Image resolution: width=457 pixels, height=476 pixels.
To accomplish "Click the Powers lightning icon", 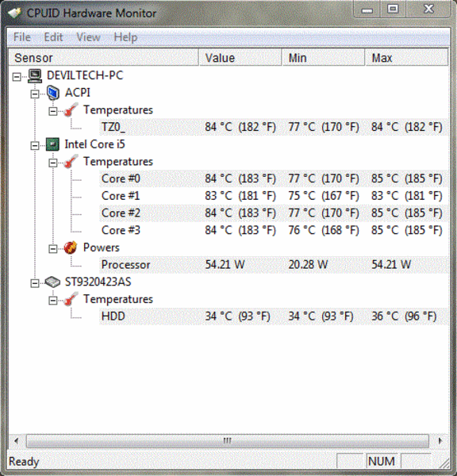I will point(71,248).
